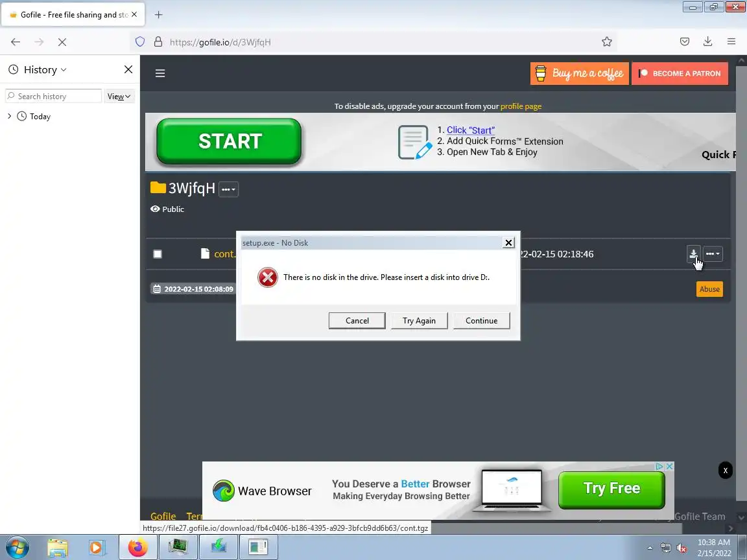The image size is (747, 560).
Task: Open media player taskbar icon
Action: (97, 547)
